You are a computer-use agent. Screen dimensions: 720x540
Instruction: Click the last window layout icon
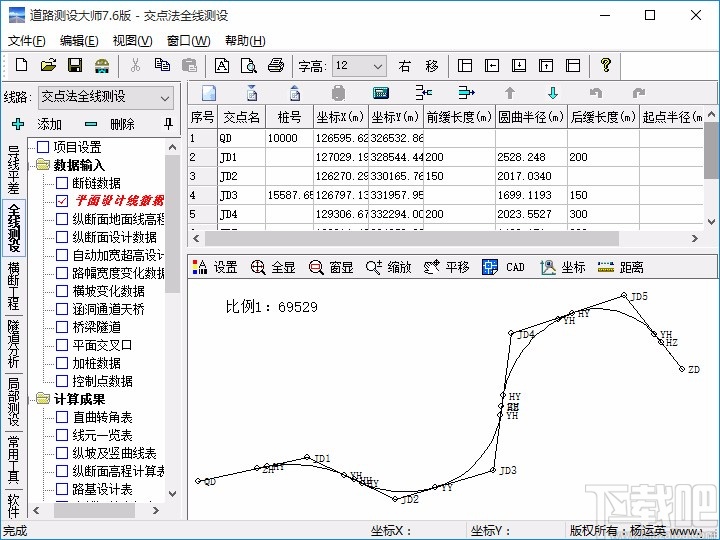tap(573, 66)
